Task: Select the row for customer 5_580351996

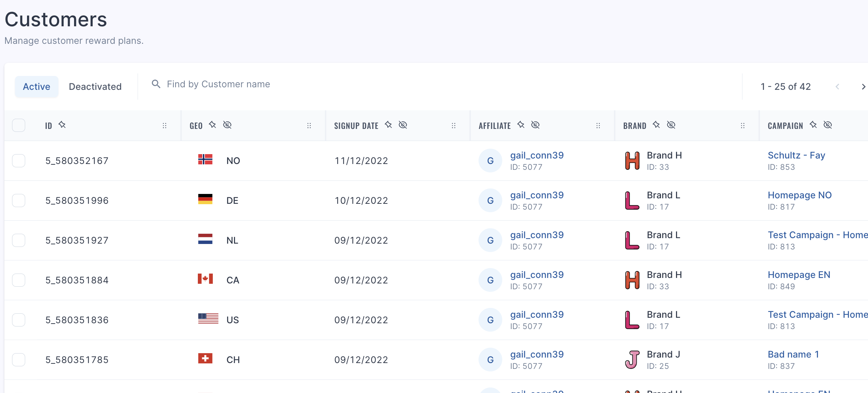Action: [x=19, y=201]
